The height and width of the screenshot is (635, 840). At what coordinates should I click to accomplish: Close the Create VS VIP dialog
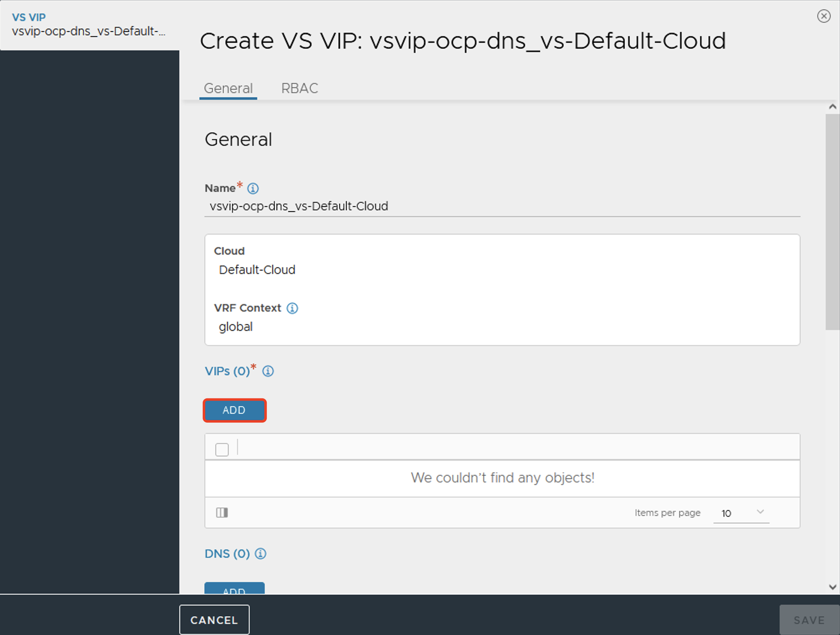824,16
